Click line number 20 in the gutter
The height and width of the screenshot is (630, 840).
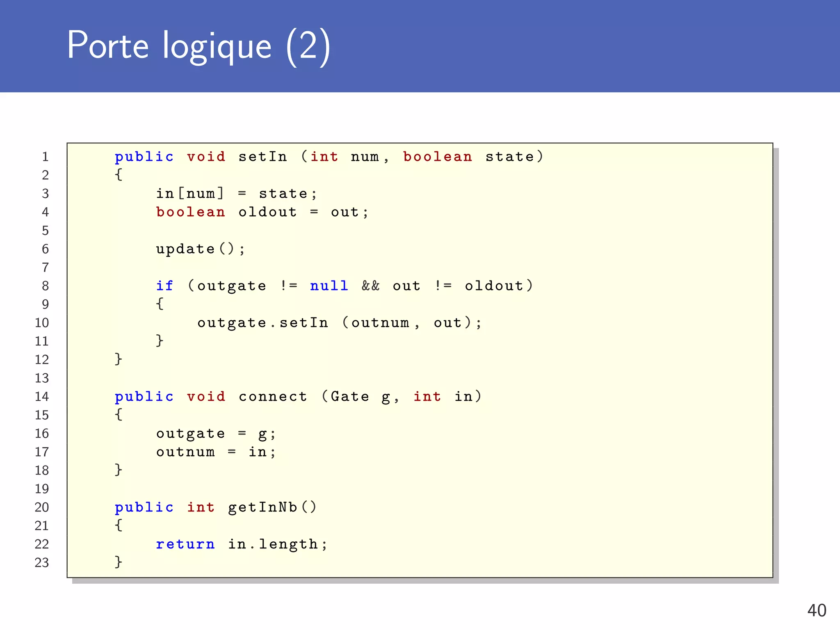[42, 507]
